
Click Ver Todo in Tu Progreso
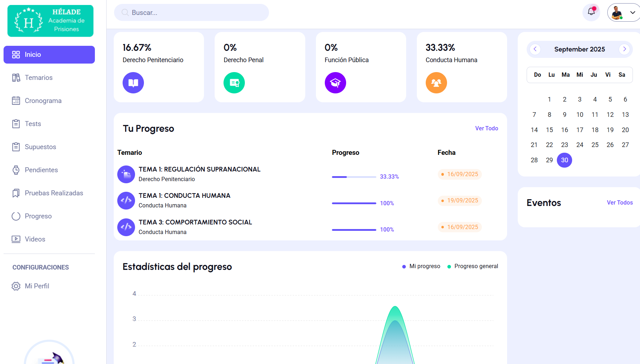[486, 129]
